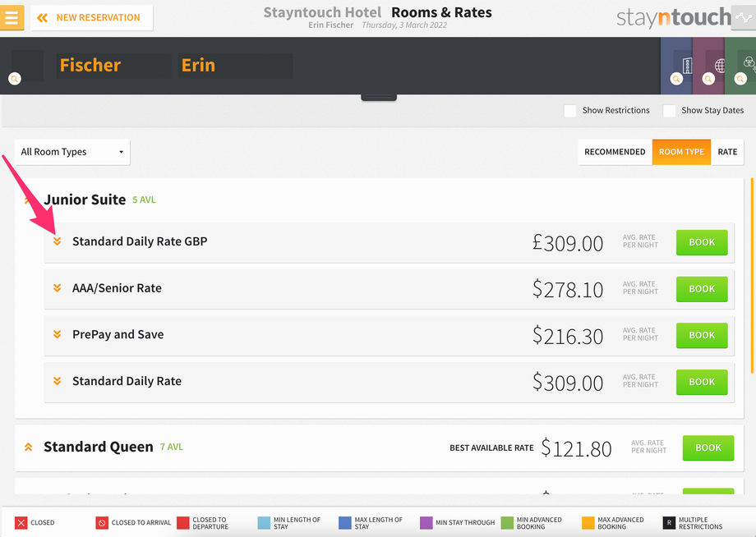Viewport: 756px width, 537px height.
Task: Switch to the Recommended tab
Action: 615,152
